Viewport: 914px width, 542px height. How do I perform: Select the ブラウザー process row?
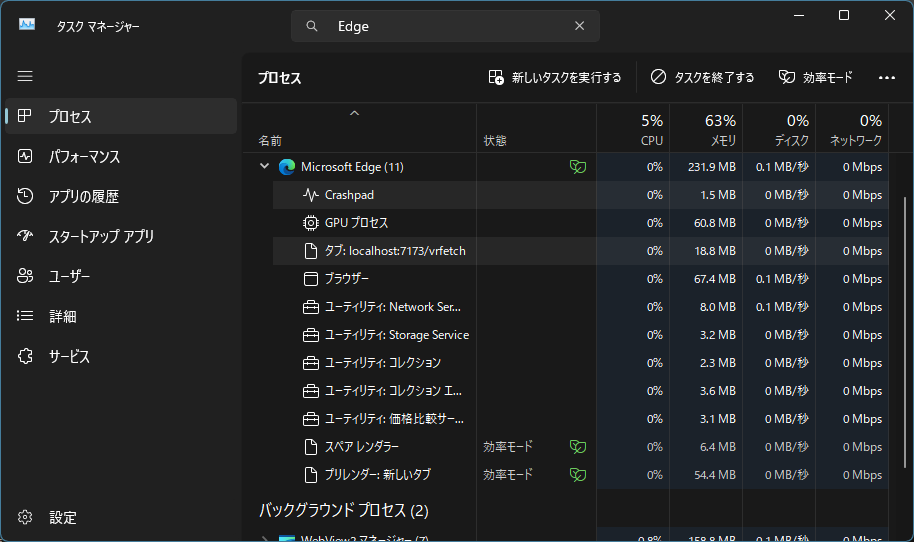[581, 279]
